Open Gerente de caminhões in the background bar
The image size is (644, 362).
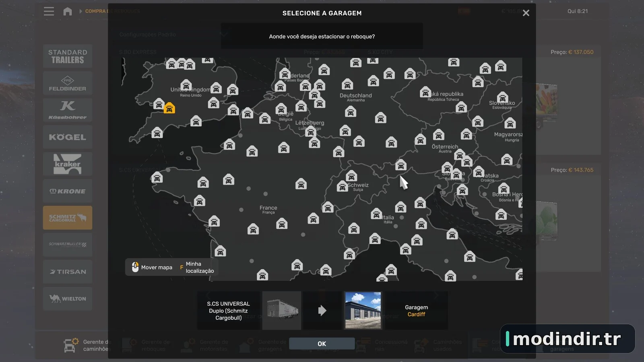tap(87, 345)
